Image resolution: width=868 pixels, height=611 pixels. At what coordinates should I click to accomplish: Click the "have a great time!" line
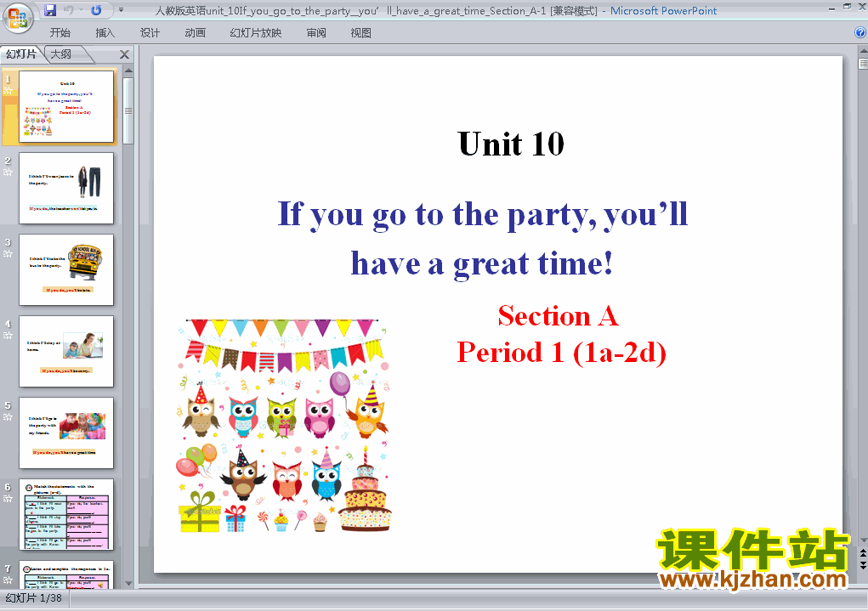[482, 263]
